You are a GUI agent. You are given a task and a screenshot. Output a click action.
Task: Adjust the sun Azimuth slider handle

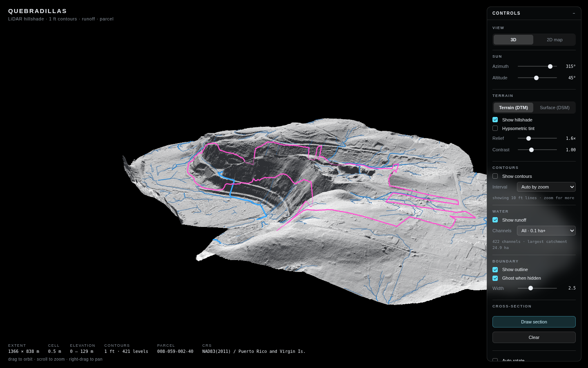[x=550, y=66]
